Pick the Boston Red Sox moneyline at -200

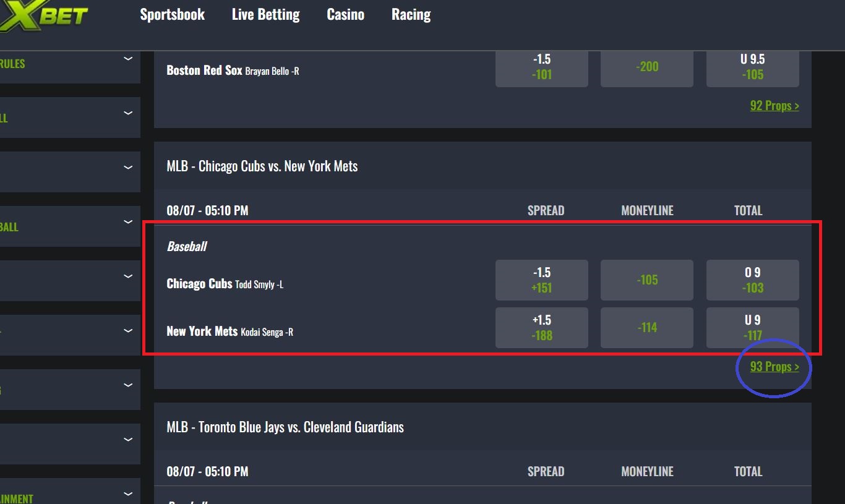[647, 67]
